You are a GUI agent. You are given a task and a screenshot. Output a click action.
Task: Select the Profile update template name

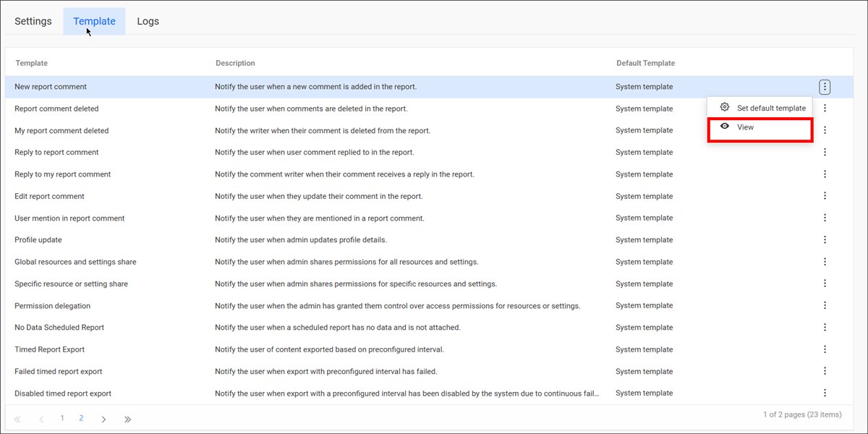[38, 240]
